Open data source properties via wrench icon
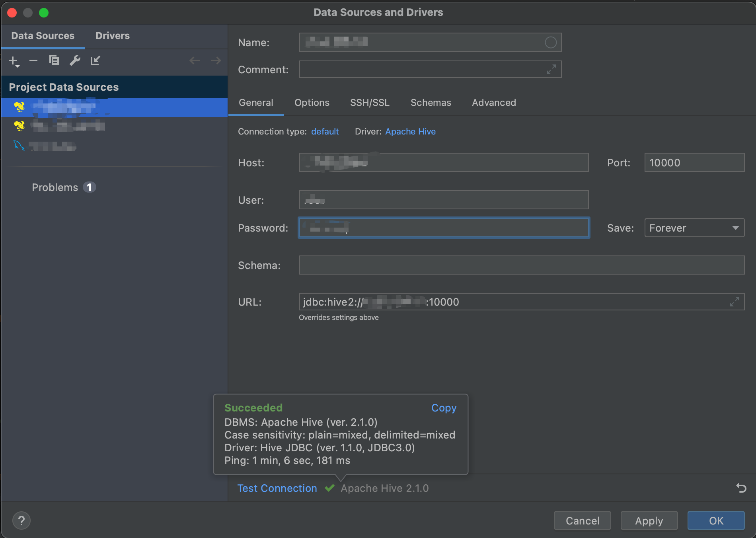 pos(75,61)
